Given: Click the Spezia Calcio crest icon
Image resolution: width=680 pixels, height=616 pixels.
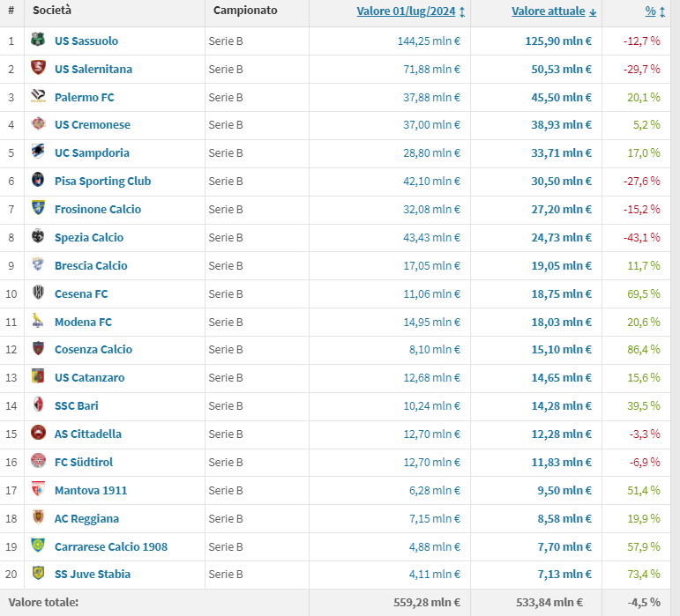Looking at the screenshot, I should tap(38, 237).
